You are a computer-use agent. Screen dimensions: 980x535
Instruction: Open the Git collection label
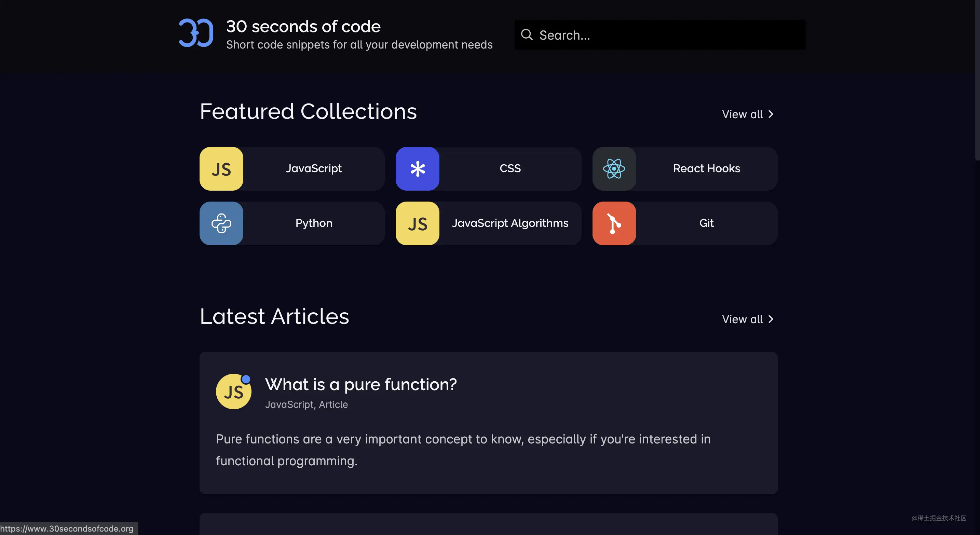click(x=706, y=223)
